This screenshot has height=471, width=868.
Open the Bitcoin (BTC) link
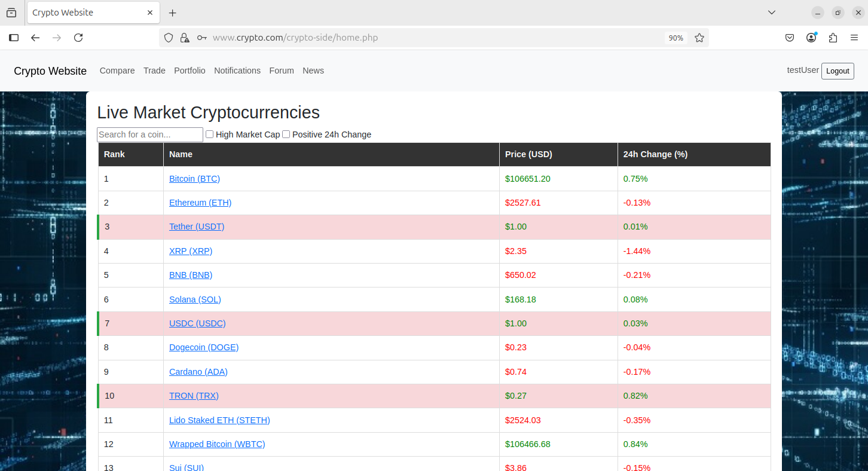pos(194,179)
